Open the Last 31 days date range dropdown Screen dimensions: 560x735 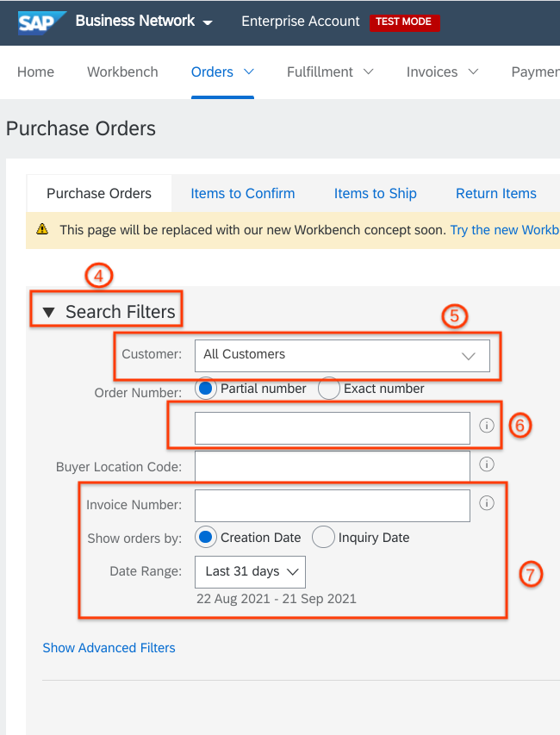coord(250,572)
